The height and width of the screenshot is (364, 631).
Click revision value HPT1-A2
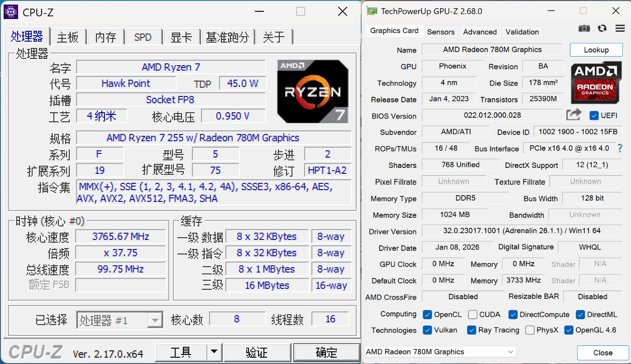coord(327,170)
